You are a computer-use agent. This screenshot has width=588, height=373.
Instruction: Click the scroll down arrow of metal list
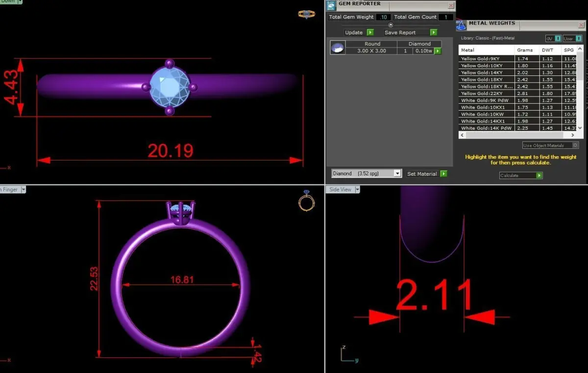tap(580, 128)
